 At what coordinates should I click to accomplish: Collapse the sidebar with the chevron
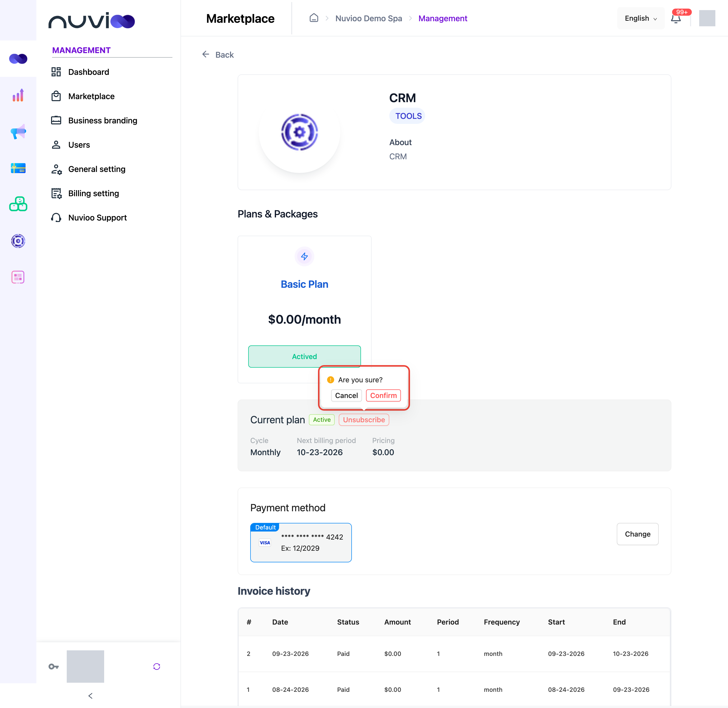coord(90,695)
